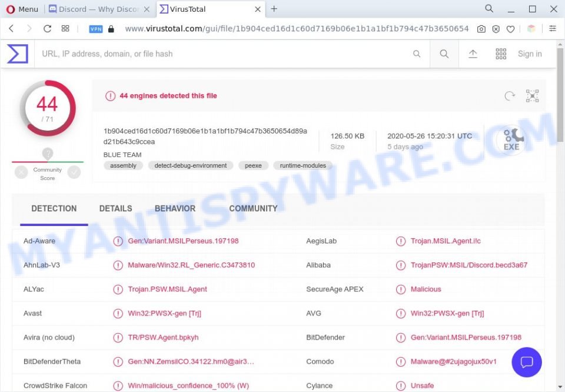Close the Discord browser tab
The image size is (565, 392).
147,9
